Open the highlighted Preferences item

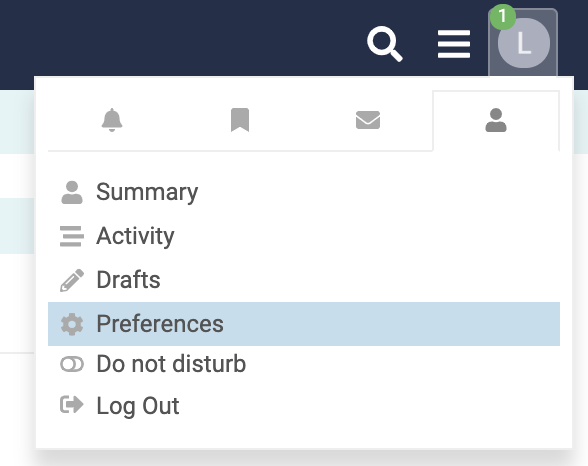point(304,324)
